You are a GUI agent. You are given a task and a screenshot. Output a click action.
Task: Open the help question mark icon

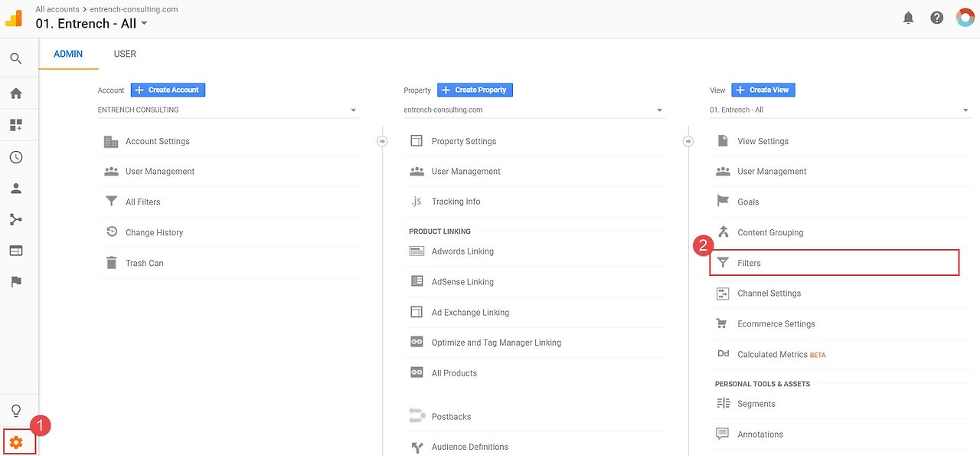937,18
